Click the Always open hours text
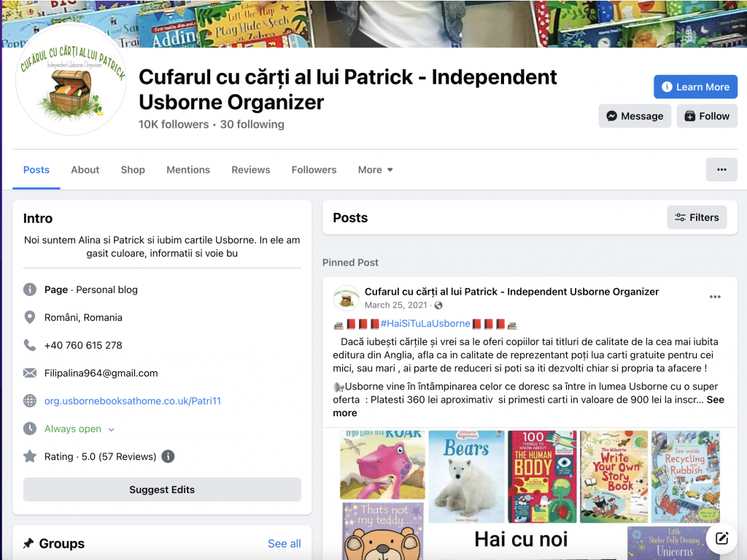747x560 pixels. click(x=73, y=429)
